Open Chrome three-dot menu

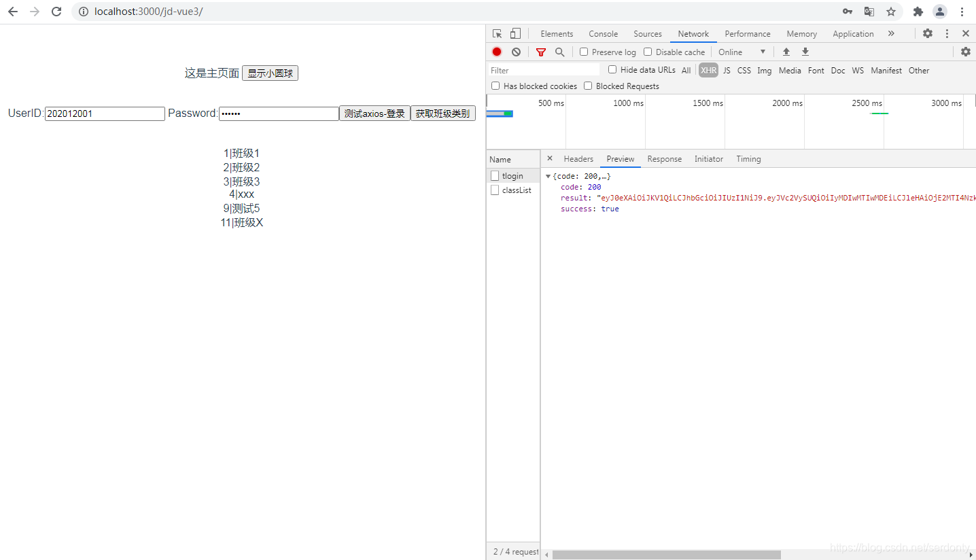pyautogui.click(x=962, y=12)
